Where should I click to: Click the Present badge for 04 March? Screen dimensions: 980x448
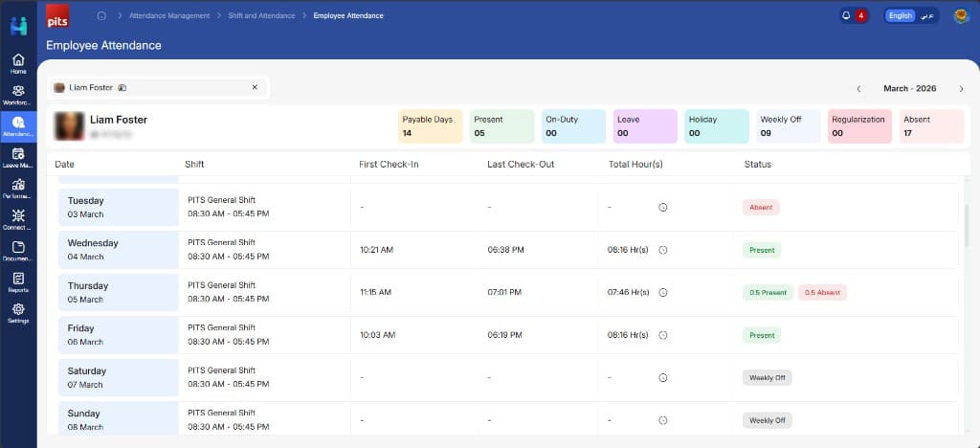tap(762, 250)
